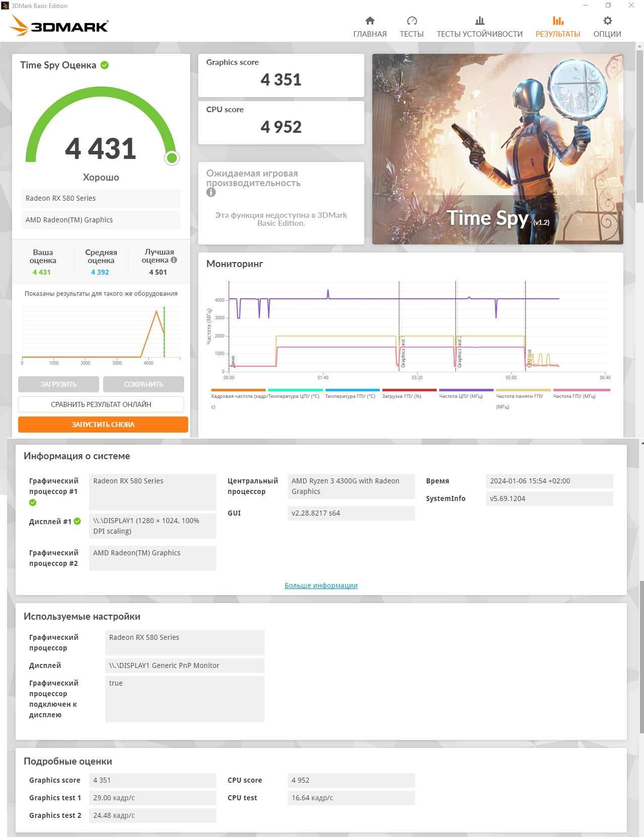Click the green verified checkmark next to Time Spy Оценка
644x837 pixels.
[105, 65]
